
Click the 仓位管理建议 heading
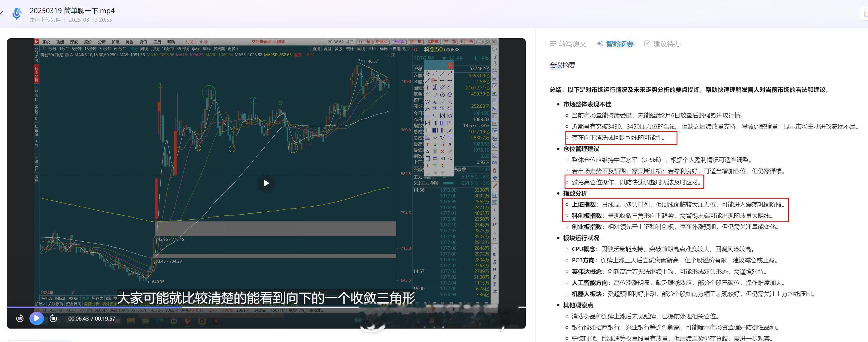pyautogui.click(x=581, y=149)
